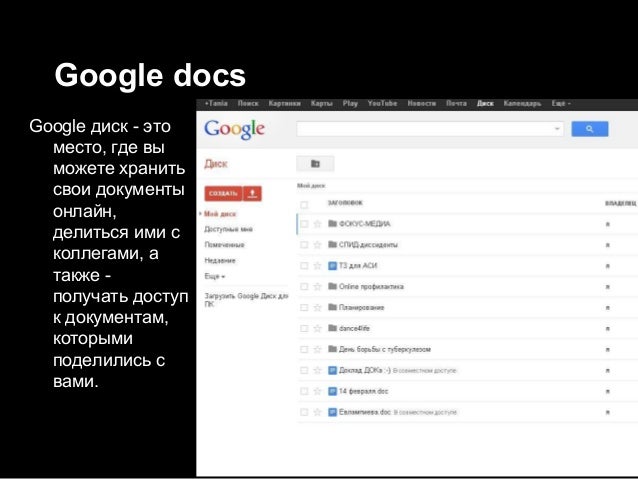Star the Планирование folder
This screenshot has width=638, height=479.
317,308
